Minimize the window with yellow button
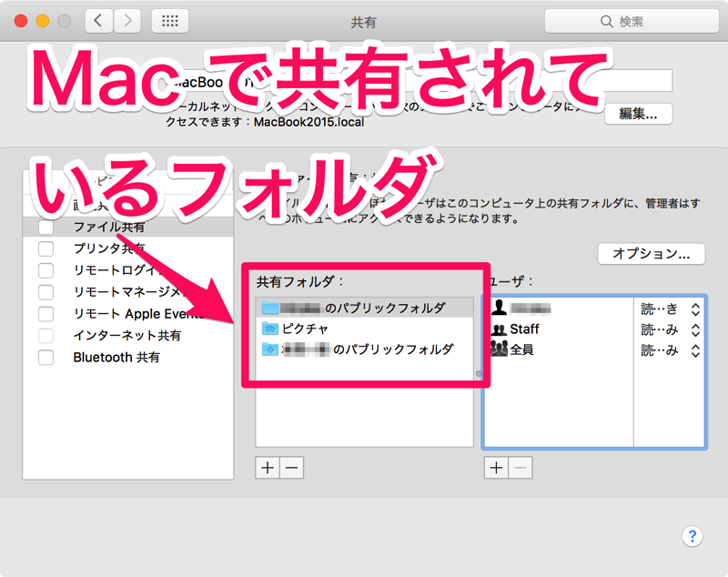728x577 pixels. coord(43,21)
